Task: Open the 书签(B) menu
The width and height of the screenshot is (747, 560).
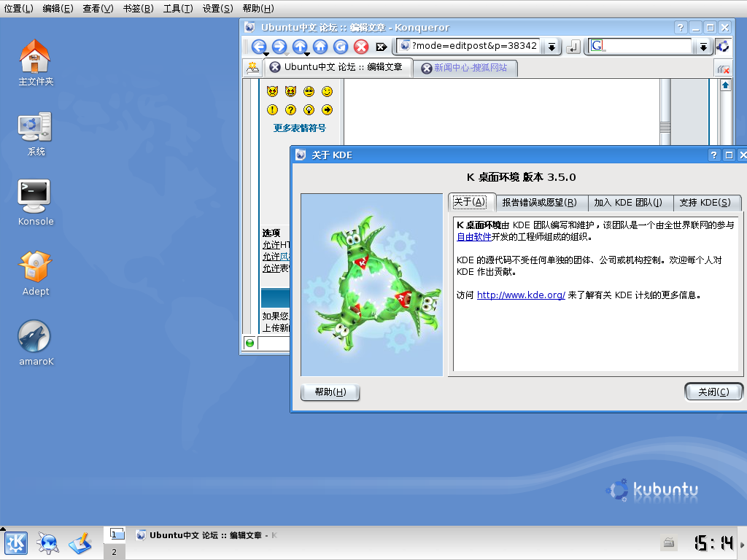Action: pos(138,9)
